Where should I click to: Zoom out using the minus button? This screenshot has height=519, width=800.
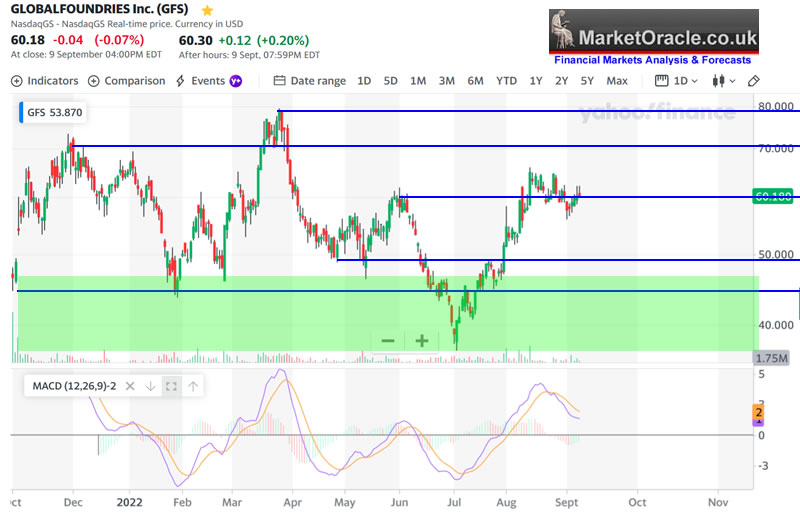388,341
